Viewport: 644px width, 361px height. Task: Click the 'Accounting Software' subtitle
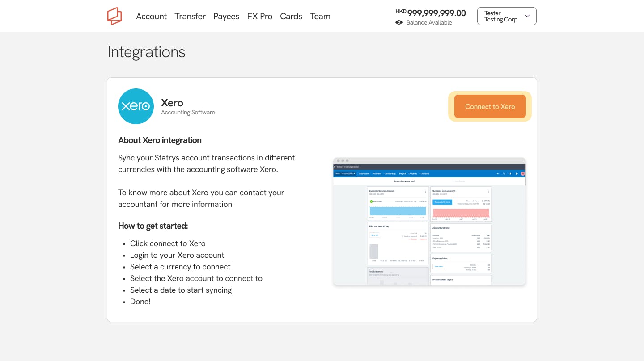pyautogui.click(x=188, y=113)
